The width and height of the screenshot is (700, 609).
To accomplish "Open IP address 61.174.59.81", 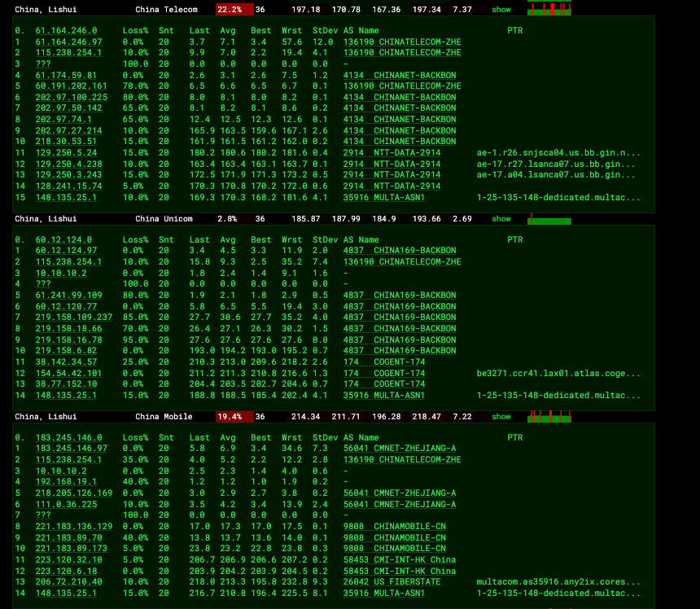I will point(66,75).
